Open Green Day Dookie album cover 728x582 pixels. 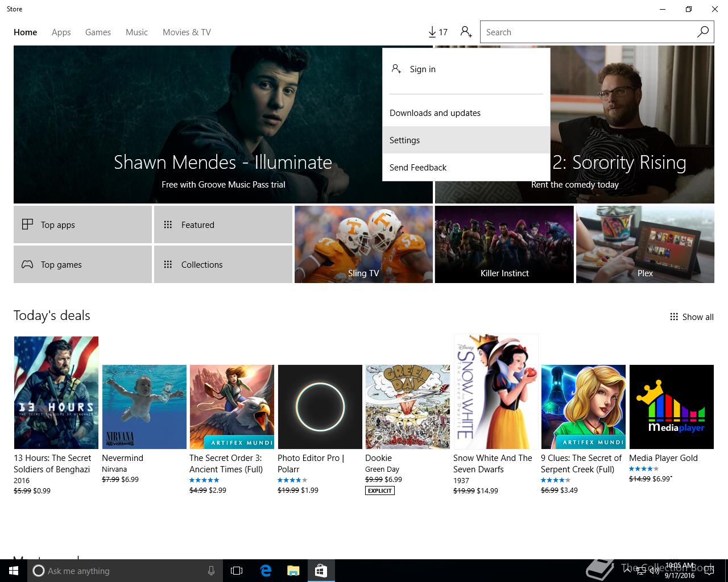pyautogui.click(x=408, y=407)
